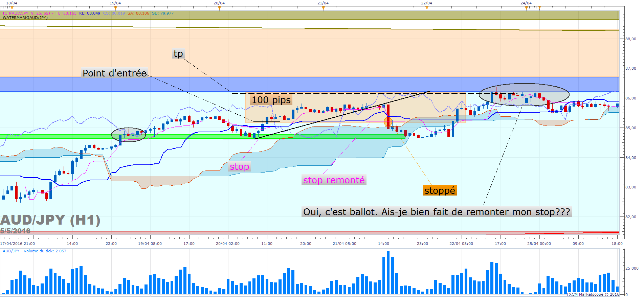Viewport: 644px width, 297px height.
Task: Click the 'Oui, c'est ballot' comment text
Action: pos(437,212)
